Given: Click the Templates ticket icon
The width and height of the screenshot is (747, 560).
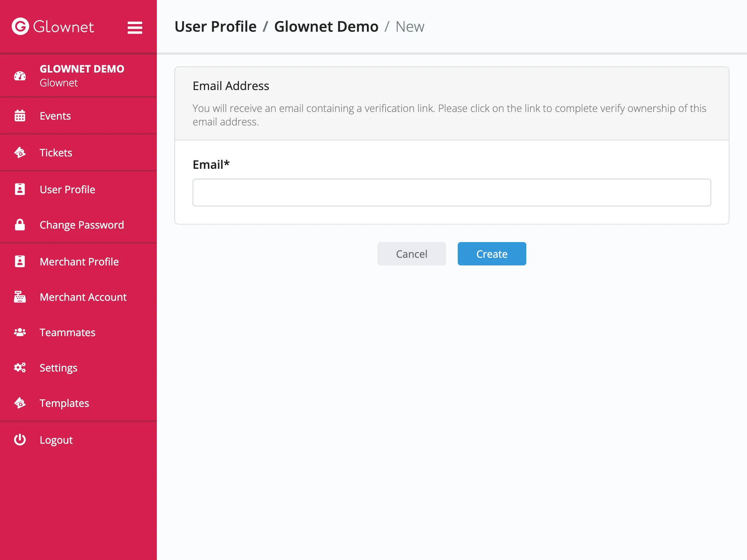Looking at the screenshot, I should click(20, 403).
